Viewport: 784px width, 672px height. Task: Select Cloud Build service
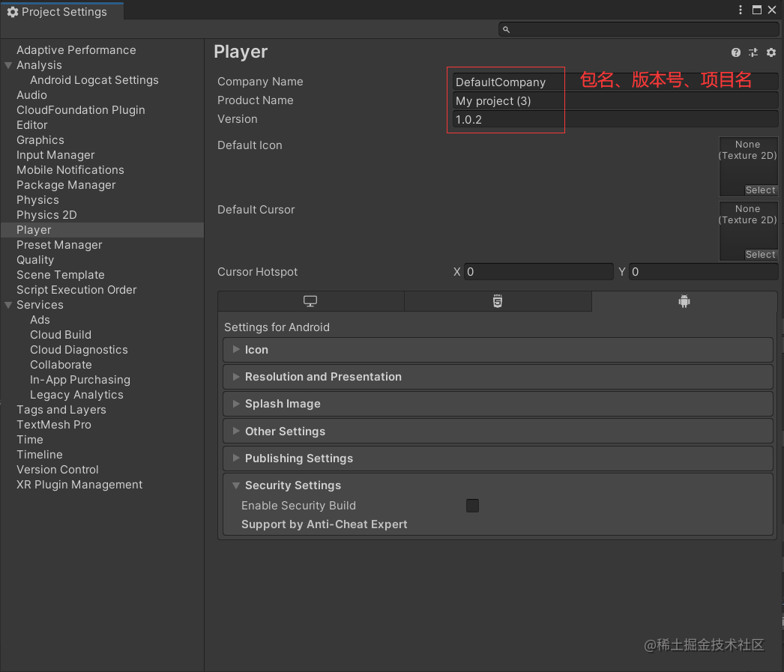61,335
